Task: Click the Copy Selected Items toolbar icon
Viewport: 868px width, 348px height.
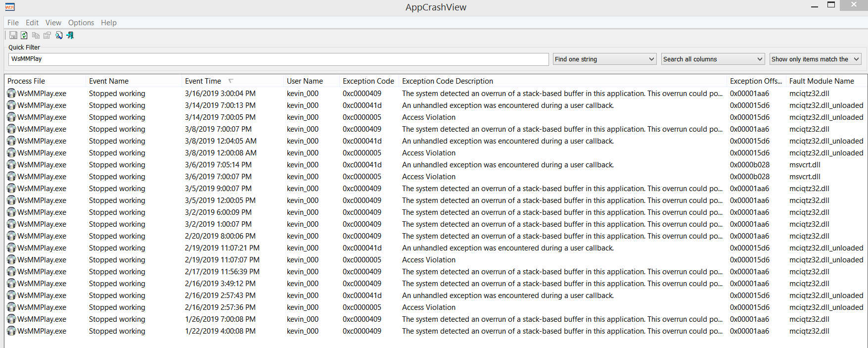Action: (36, 35)
